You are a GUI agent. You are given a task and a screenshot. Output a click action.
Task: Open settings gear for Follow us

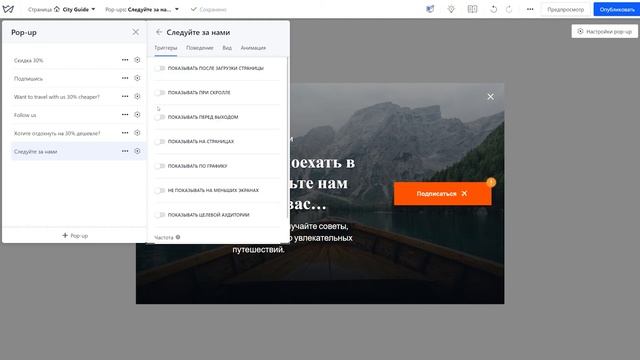[137, 115]
